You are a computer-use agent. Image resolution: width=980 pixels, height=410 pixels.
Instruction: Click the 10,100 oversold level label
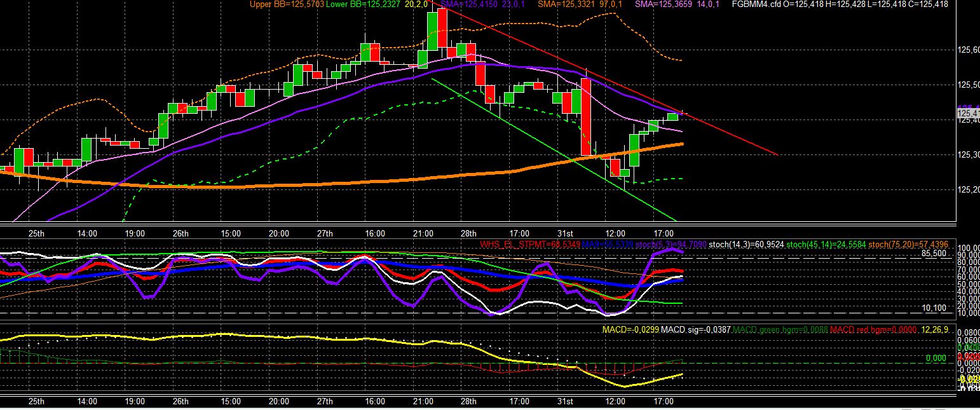pyautogui.click(x=934, y=308)
